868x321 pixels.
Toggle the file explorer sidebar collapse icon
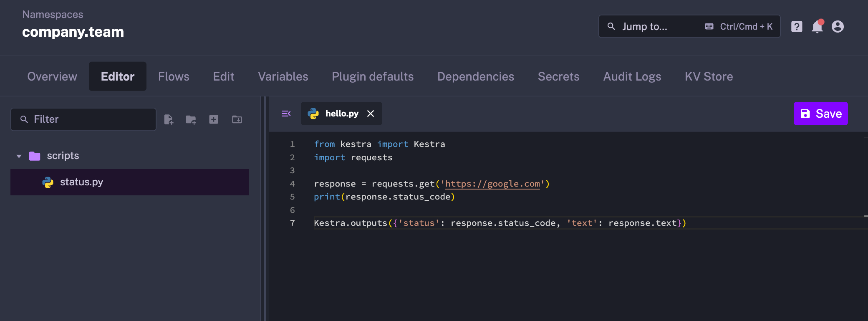(286, 114)
